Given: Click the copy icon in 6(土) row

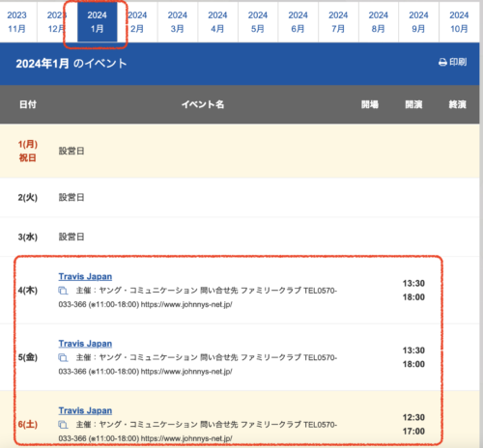Looking at the screenshot, I should 63,425.
